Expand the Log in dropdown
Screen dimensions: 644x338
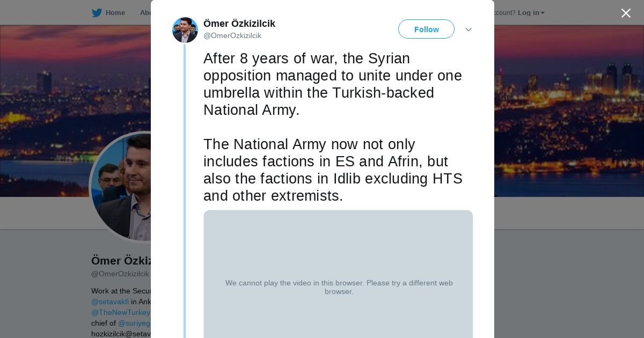coord(531,13)
